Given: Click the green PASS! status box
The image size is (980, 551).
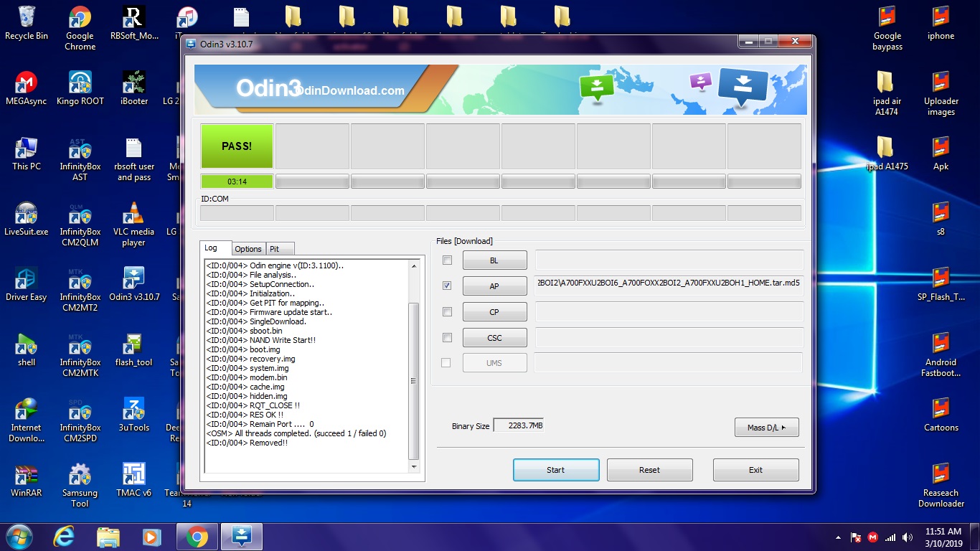Looking at the screenshot, I should pyautogui.click(x=237, y=146).
